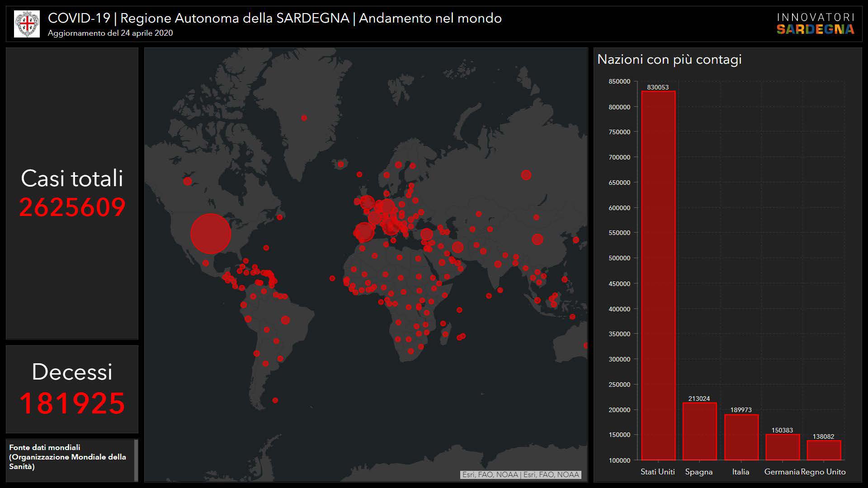Click the Canada case marker on map

(188, 181)
